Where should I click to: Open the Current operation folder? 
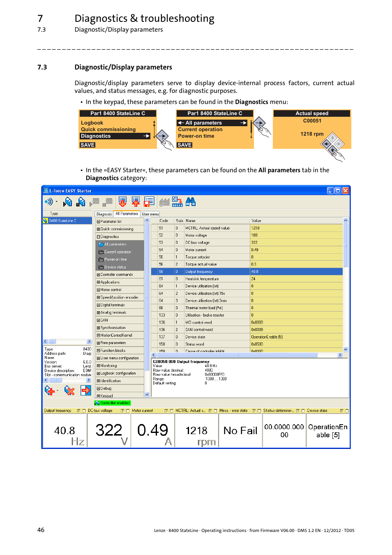click(x=115, y=252)
